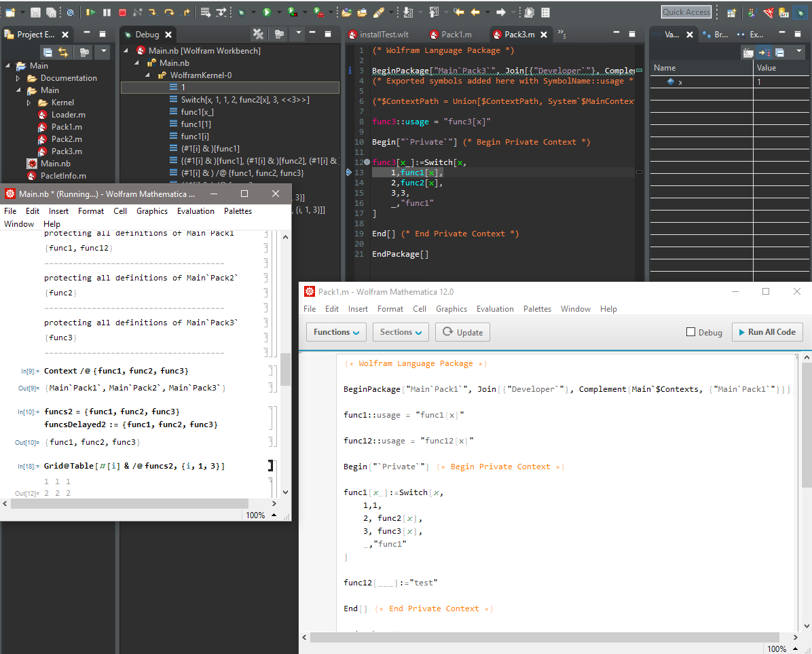Open the Functions dropdown in Pack1.m window
The width and height of the screenshot is (812, 654).
click(336, 332)
